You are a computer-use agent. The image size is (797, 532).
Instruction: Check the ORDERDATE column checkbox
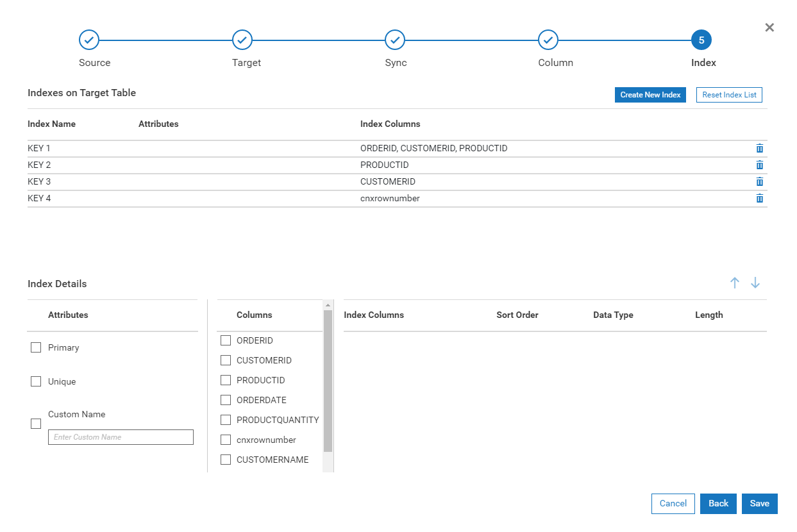tap(226, 400)
